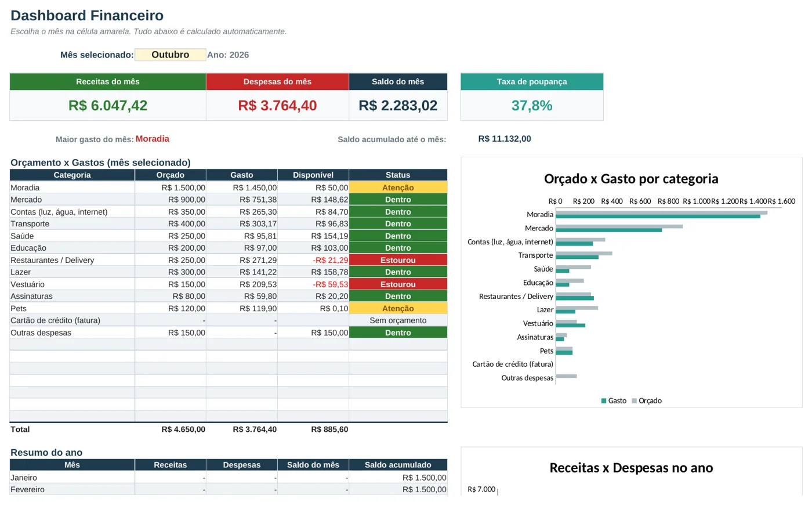Click "Estourou" status in Restaurantes / Delivery row
812x505 pixels.
point(398,260)
